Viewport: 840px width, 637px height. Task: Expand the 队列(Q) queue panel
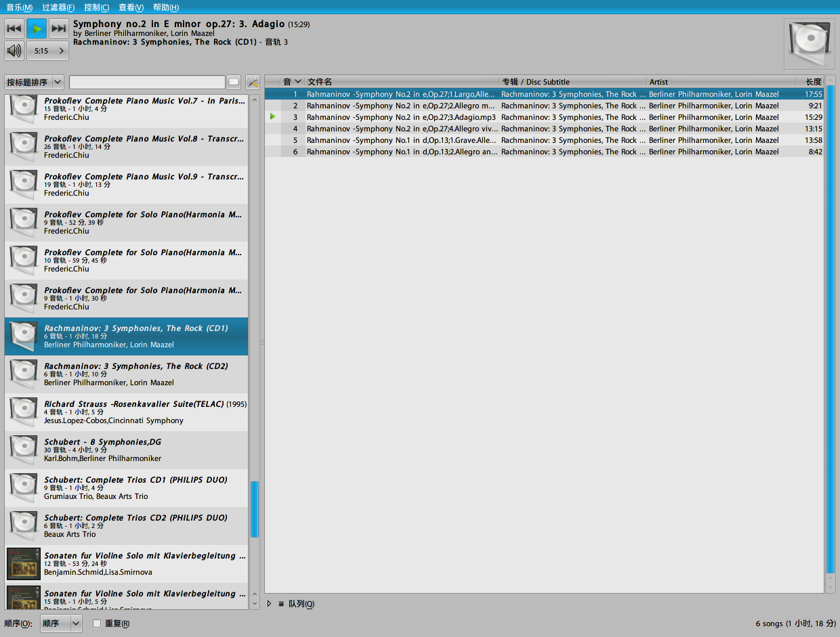click(x=269, y=604)
